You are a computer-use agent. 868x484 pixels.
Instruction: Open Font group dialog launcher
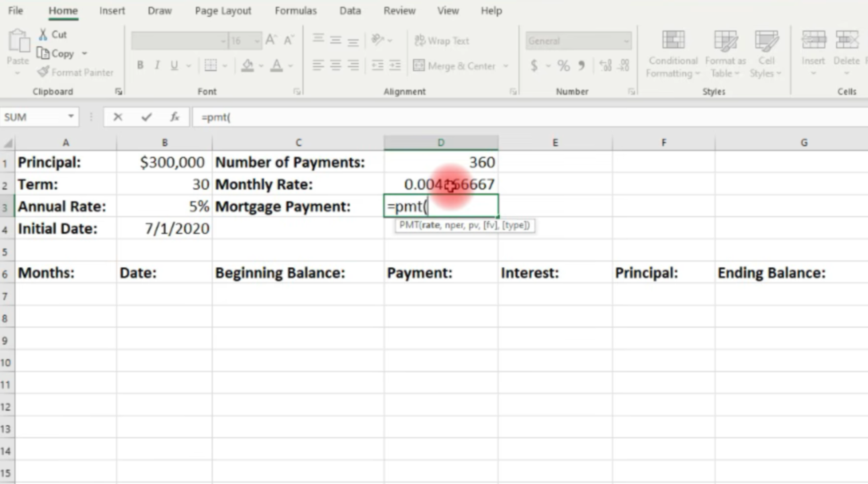297,92
